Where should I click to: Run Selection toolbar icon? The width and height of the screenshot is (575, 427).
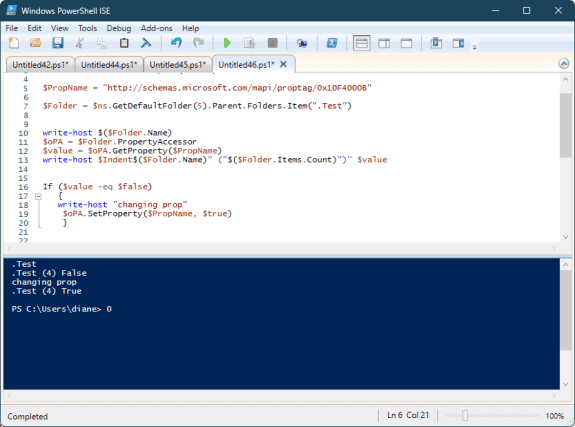coord(249,43)
